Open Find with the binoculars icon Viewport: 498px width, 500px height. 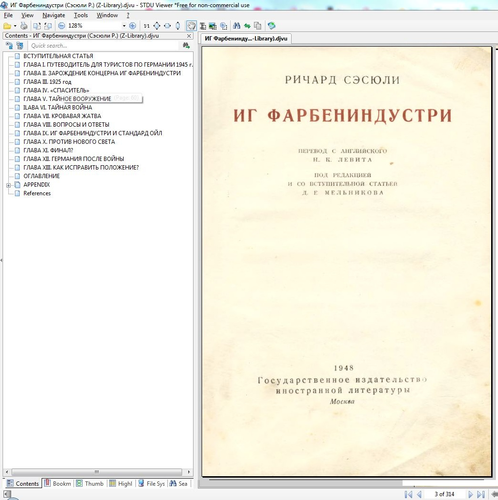pyautogui.click(x=237, y=26)
